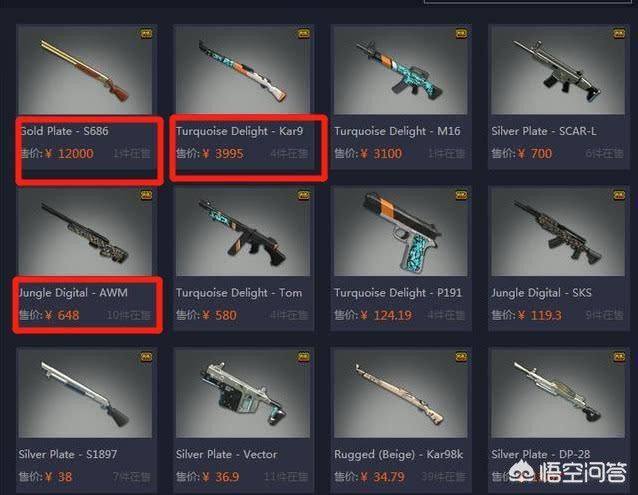
Task: Click the badge icon on DP-28 card
Action: 618,357
